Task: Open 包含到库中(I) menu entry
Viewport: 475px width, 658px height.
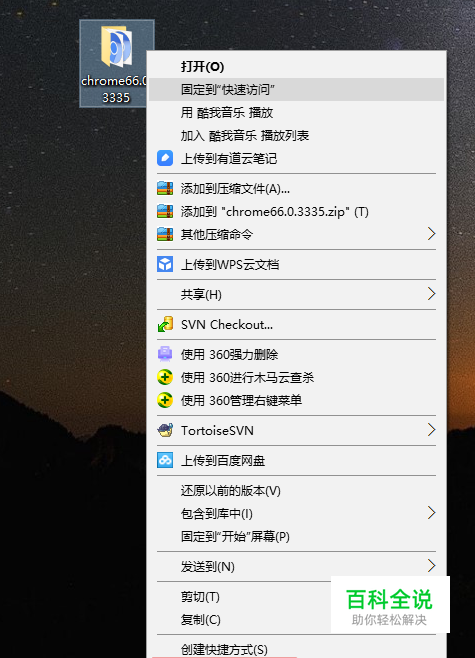Action: click(296, 513)
